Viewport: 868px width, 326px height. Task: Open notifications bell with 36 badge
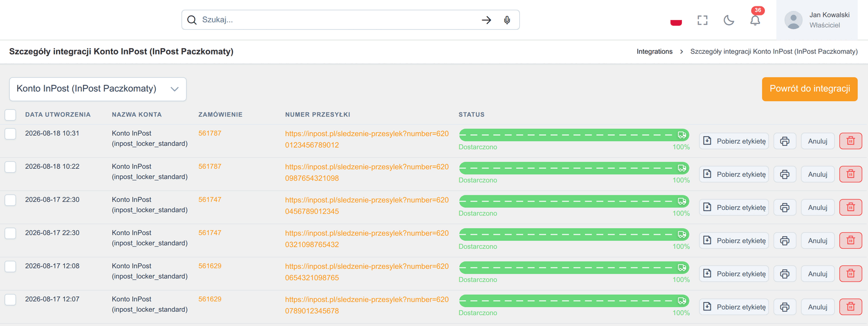[755, 20]
